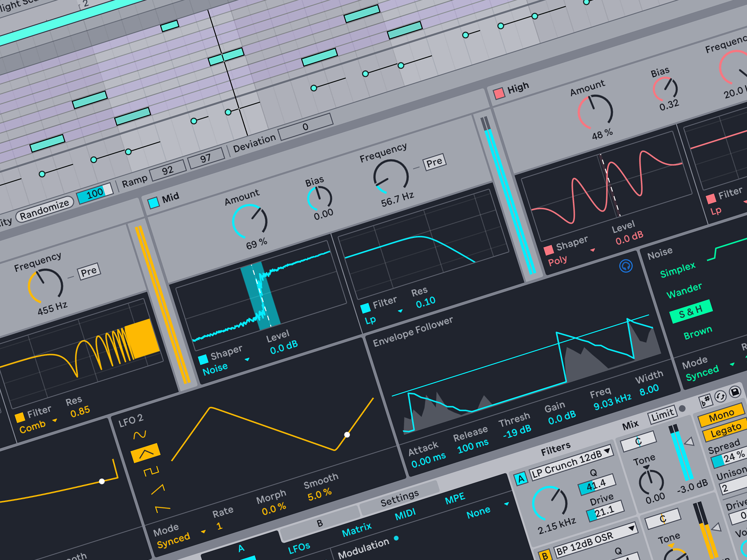Screen dimensions: 747x560
Task: Open the MPE section tab
Action: 455,499
